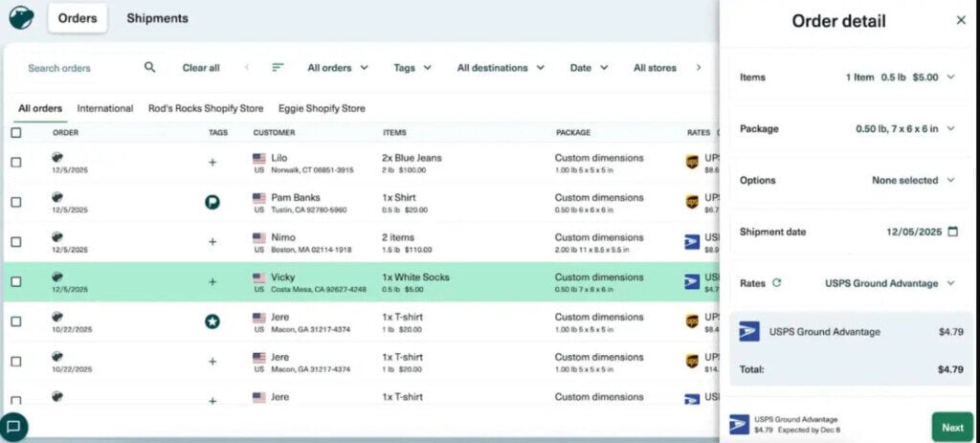This screenshot has width=980, height=443.
Task: Click into the Search orders field
Action: 77,68
